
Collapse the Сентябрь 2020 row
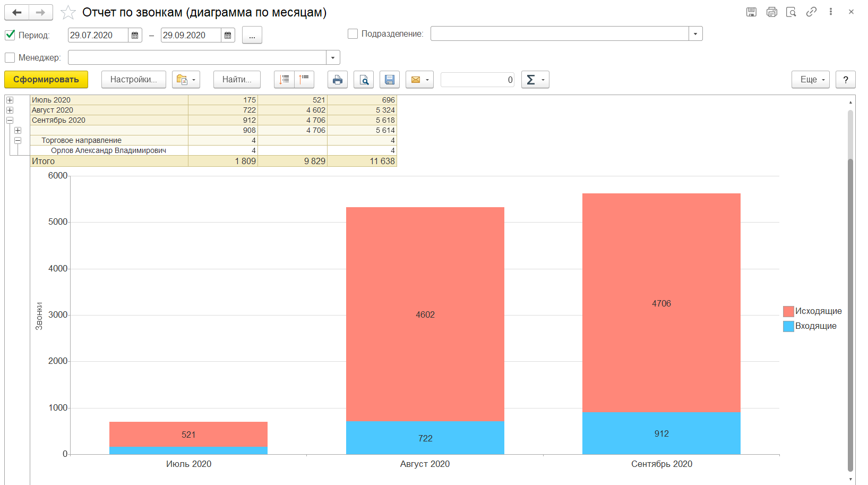(x=10, y=120)
